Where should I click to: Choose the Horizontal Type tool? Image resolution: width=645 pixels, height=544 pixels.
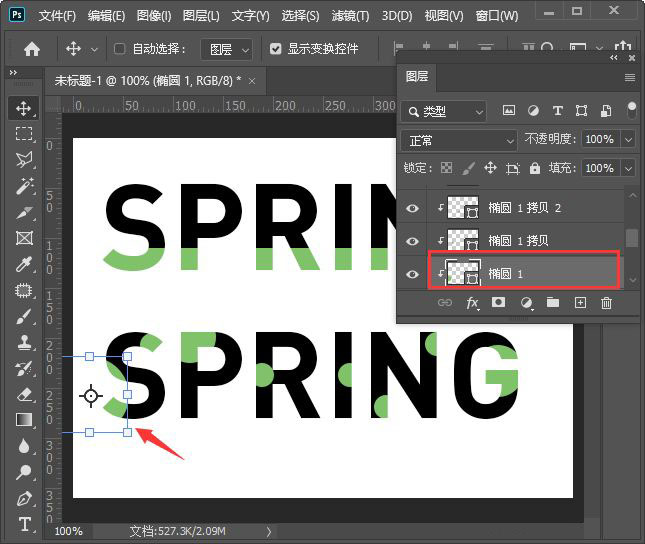24,524
